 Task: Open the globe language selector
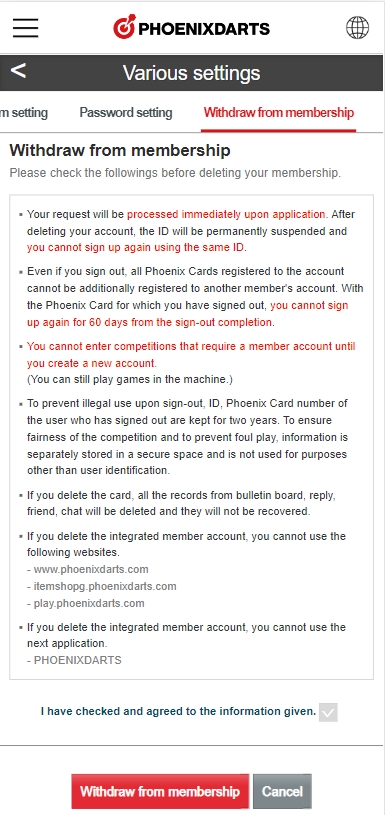[357, 28]
